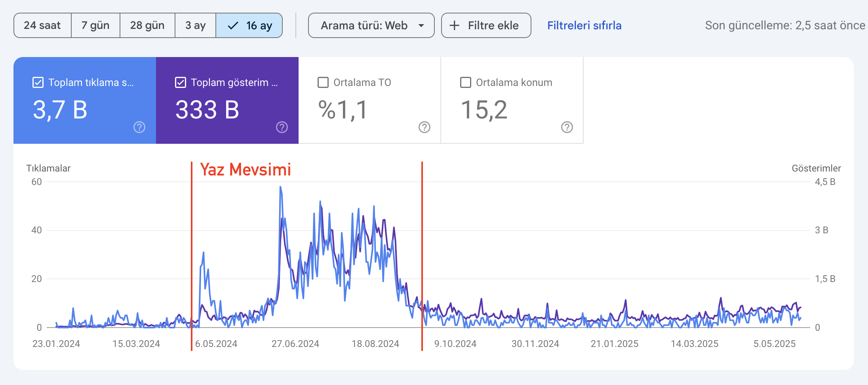Click the 18.08.2024 axis date label
868x385 pixels.
375,344
